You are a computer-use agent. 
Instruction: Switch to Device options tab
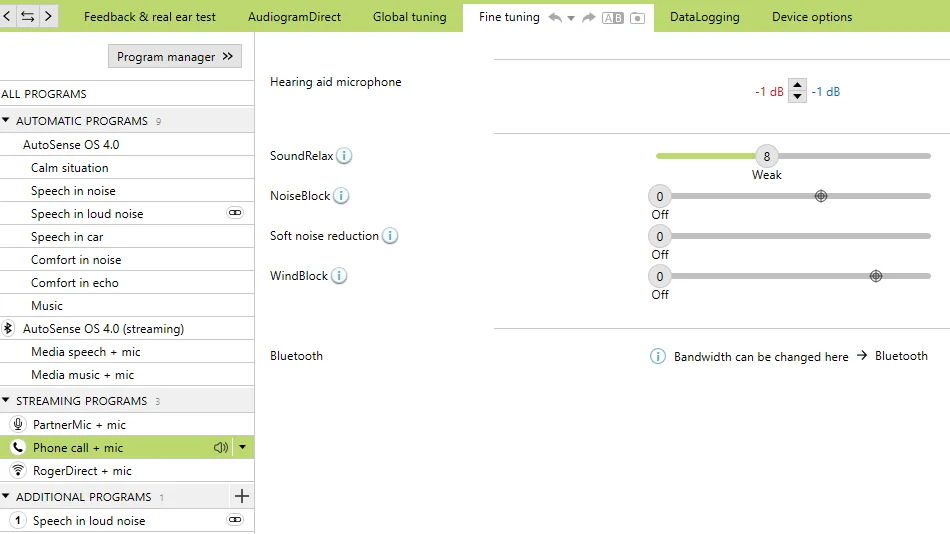pyautogui.click(x=812, y=17)
